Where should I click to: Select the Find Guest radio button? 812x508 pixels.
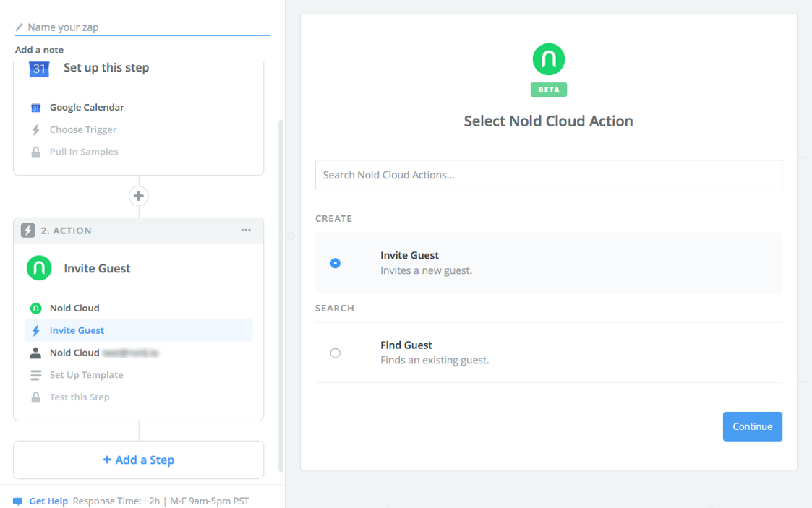[335, 353]
